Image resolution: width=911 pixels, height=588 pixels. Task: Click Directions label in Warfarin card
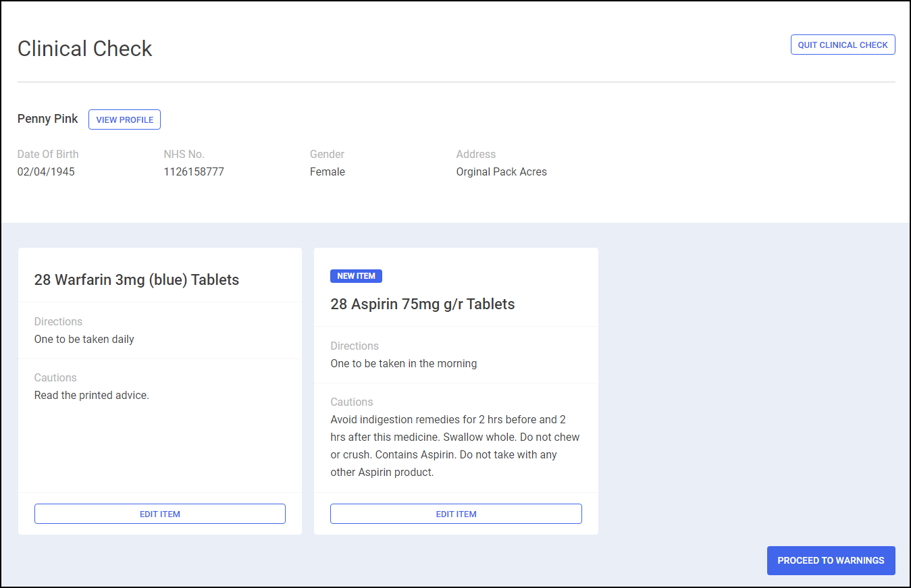tap(58, 321)
